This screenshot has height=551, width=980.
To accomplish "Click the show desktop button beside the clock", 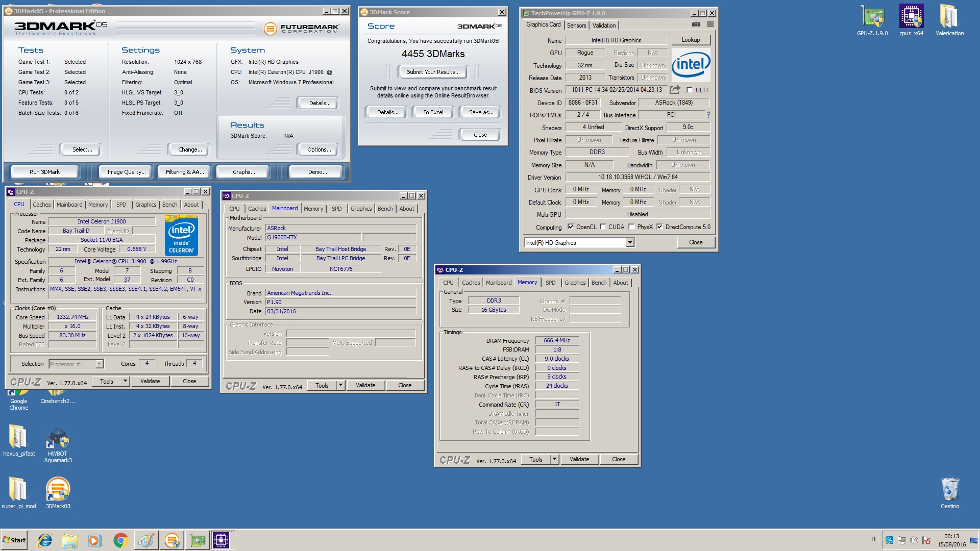I will point(974,540).
